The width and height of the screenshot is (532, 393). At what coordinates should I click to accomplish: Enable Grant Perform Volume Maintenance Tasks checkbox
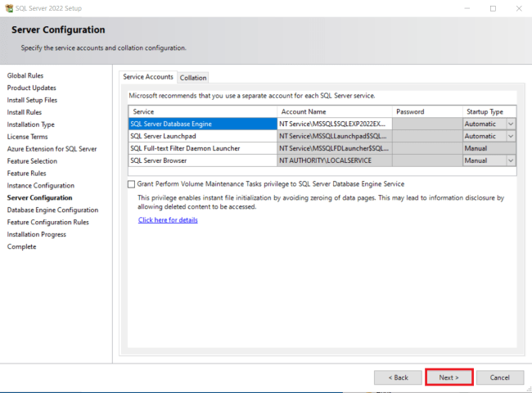click(x=131, y=184)
